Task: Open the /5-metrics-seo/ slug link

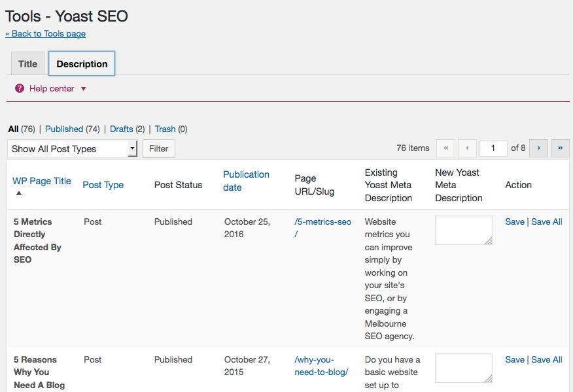Action: (323, 228)
